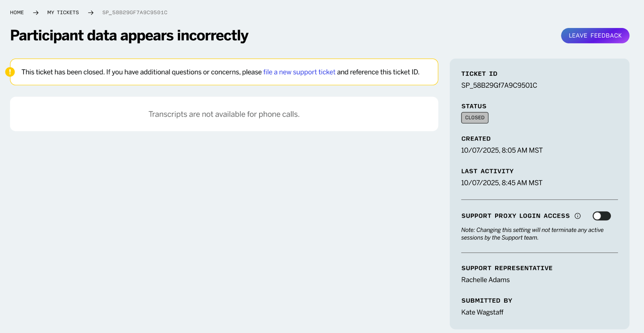Open the file a new support ticket link
Image resolution: width=644 pixels, height=333 pixels.
pos(299,72)
